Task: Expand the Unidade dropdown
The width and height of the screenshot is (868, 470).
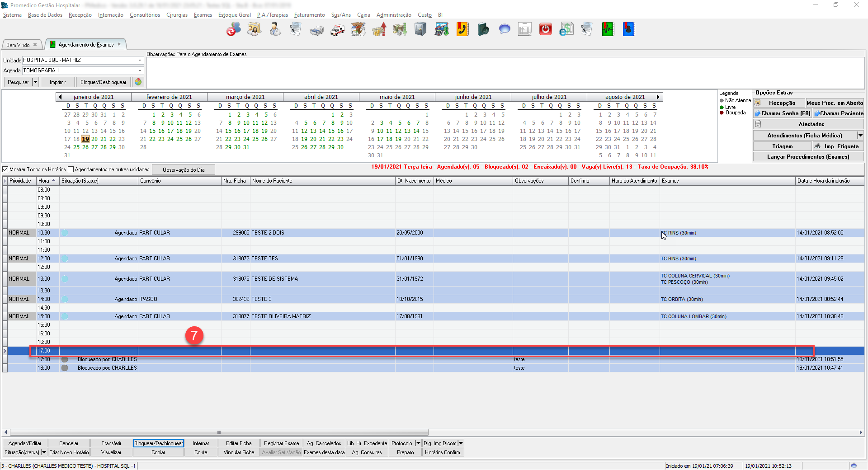Action: click(x=140, y=60)
